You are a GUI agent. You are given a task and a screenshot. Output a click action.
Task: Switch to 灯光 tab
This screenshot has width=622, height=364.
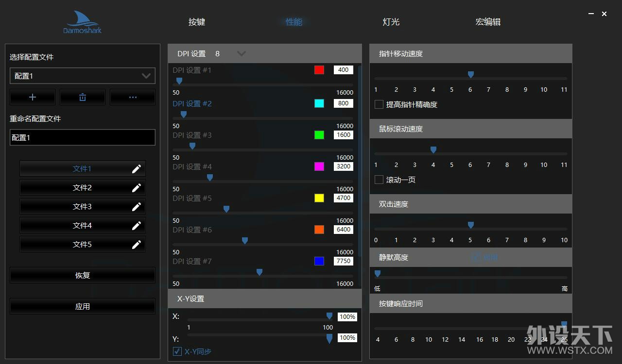(391, 22)
